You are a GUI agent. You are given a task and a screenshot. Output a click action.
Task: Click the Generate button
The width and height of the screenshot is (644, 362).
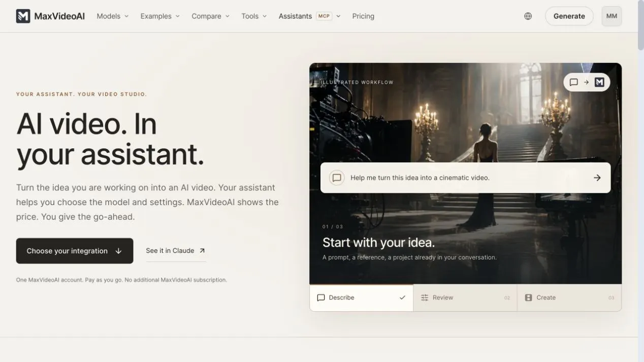pyautogui.click(x=569, y=16)
